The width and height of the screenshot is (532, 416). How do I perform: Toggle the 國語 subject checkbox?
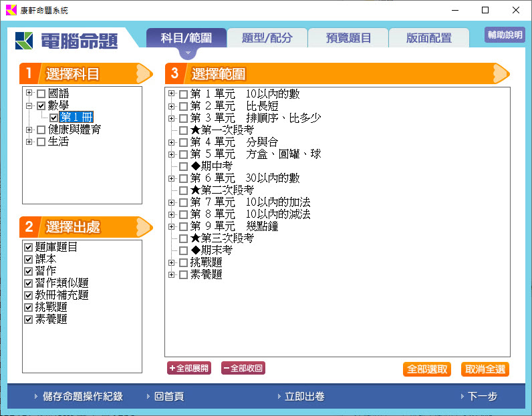coord(41,93)
